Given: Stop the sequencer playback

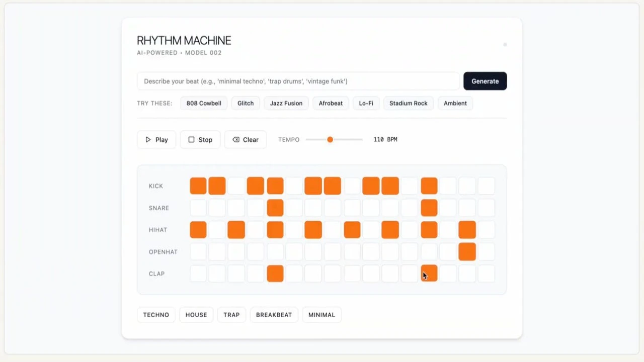Looking at the screenshot, I should [x=200, y=140].
